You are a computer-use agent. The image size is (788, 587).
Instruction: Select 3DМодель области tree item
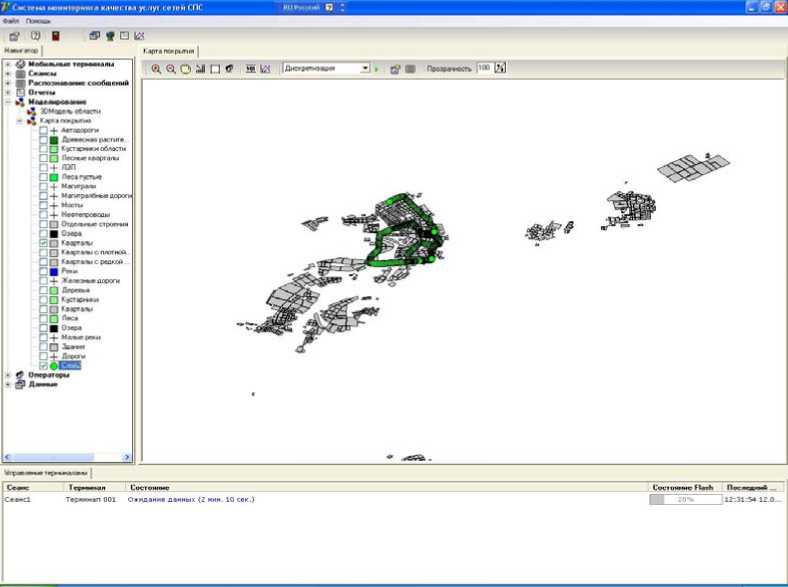(70, 111)
